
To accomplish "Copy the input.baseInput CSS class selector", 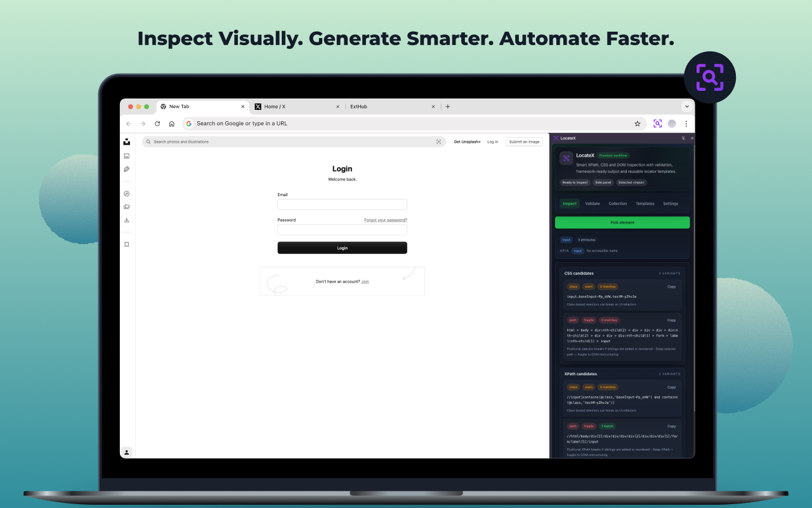I will 672,286.
